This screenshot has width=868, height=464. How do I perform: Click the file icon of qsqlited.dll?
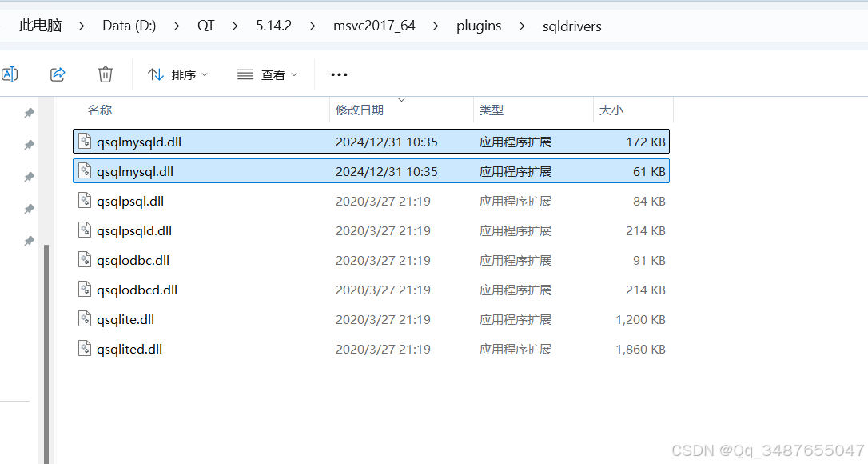(85, 349)
